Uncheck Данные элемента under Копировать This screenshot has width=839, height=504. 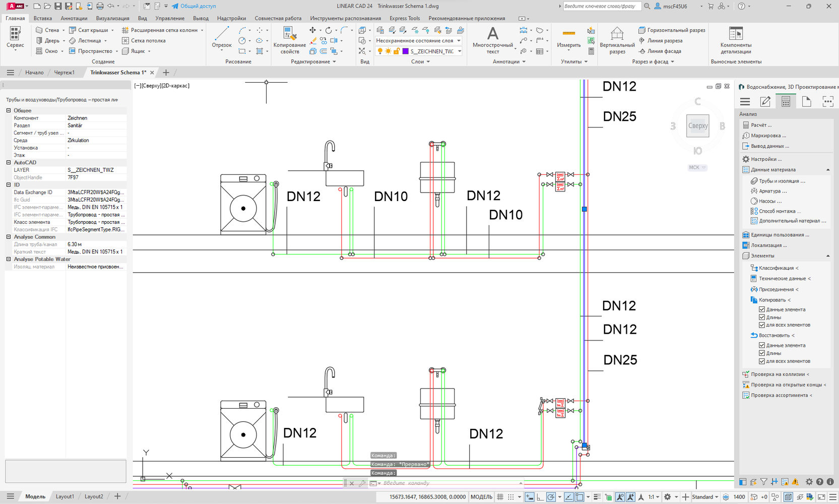pyautogui.click(x=762, y=309)
